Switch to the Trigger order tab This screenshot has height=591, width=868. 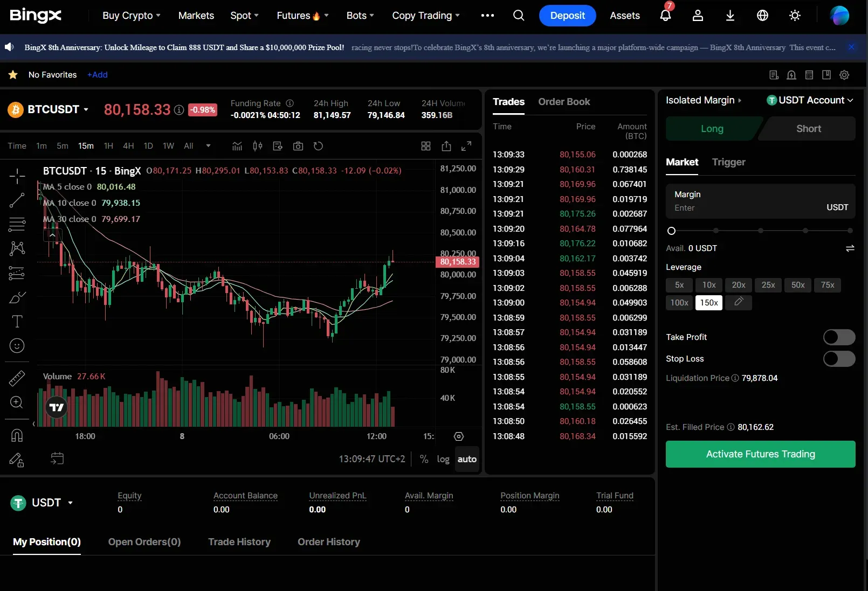(x=728, y=162)
